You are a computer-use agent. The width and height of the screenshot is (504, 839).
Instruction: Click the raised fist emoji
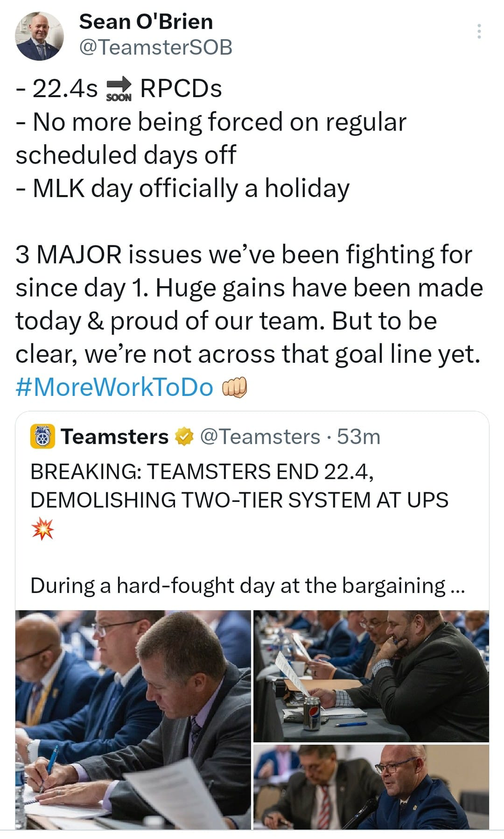coord(234,388)
